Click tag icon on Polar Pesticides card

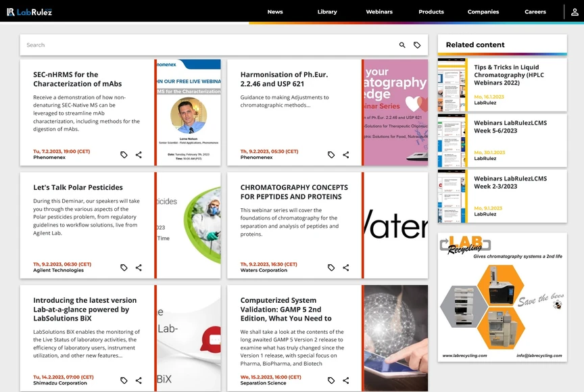(x=124, y=268)
